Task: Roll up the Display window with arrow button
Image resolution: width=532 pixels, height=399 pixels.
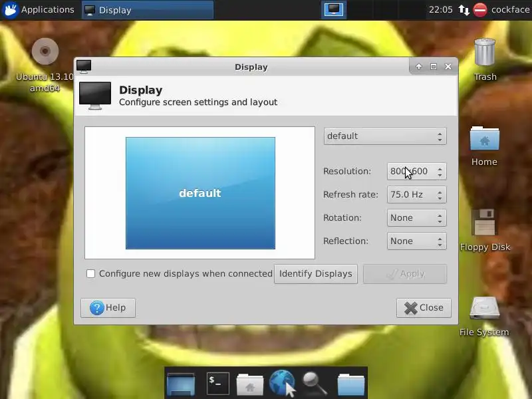Action: point(419,66)
